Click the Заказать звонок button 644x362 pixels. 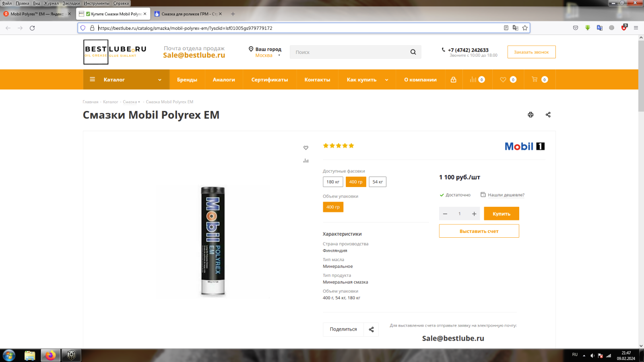[531, 52]
